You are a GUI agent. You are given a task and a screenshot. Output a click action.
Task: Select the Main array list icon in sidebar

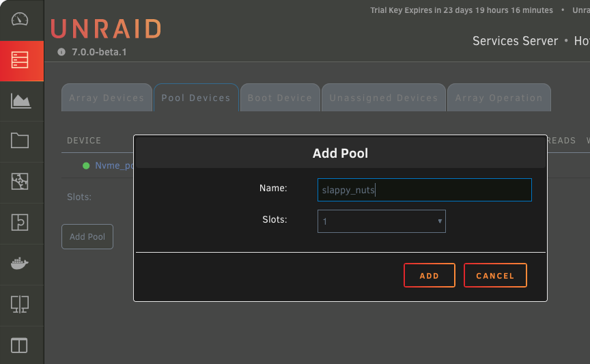pos(20,60)
